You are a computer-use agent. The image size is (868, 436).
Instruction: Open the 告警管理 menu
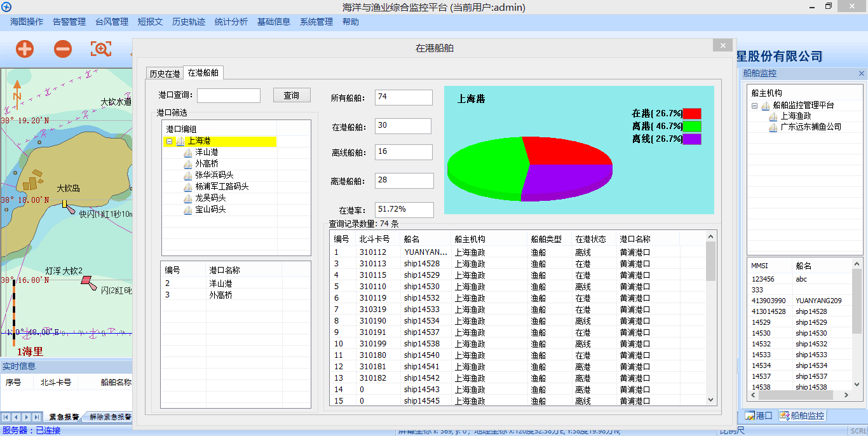click(x=69, y=22)
